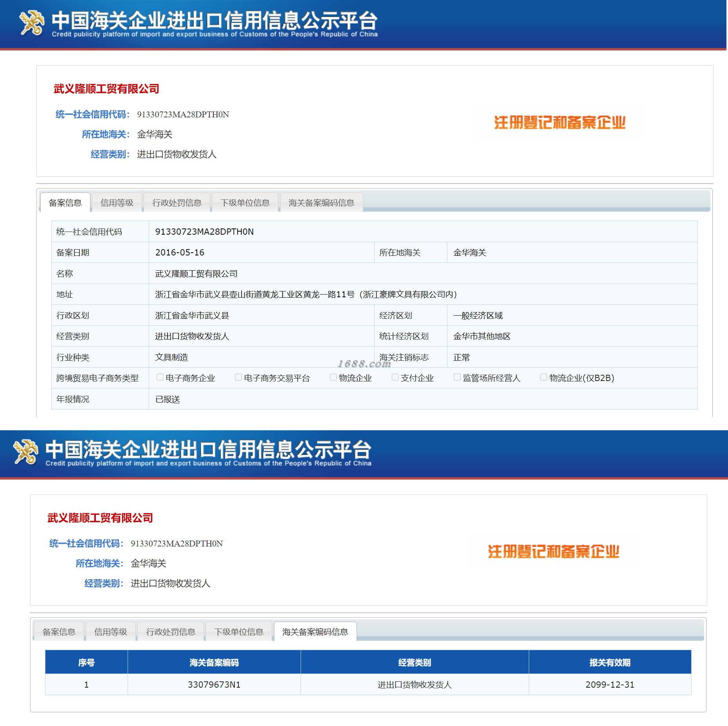Select credit code 91330723MA28DPTH0N in table row
The height and width of the screenshot is (726, 728).
click(204, 232)
